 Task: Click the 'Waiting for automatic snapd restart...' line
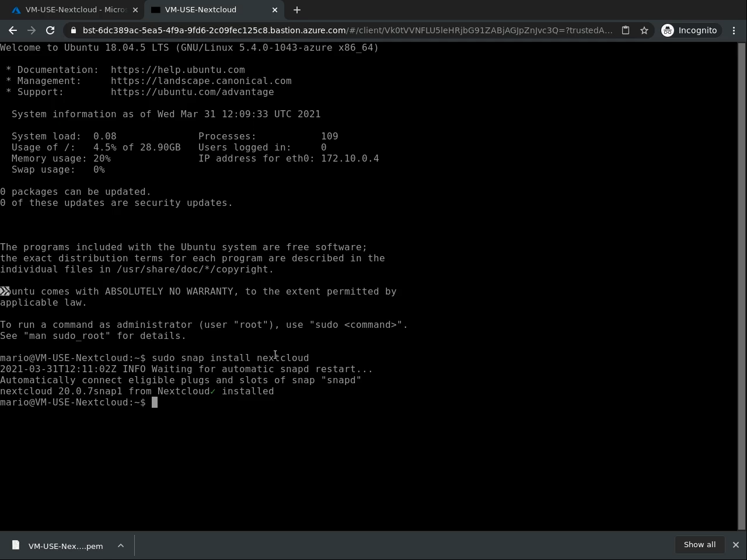187,369
